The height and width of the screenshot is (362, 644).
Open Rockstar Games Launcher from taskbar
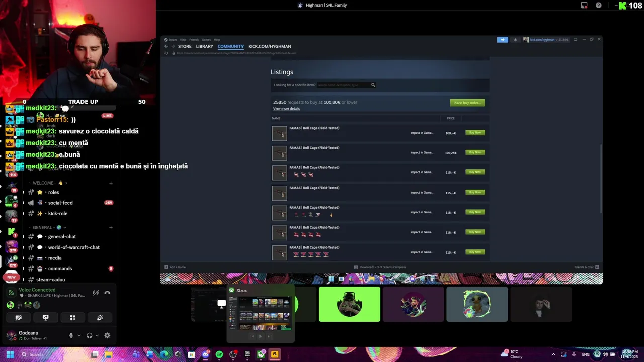(274, 354)
